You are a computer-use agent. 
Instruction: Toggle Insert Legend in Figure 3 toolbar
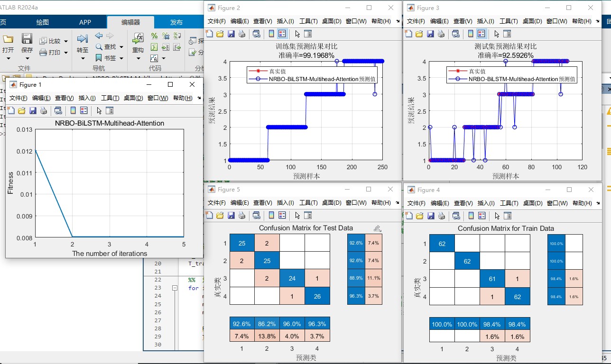point(481,34)
